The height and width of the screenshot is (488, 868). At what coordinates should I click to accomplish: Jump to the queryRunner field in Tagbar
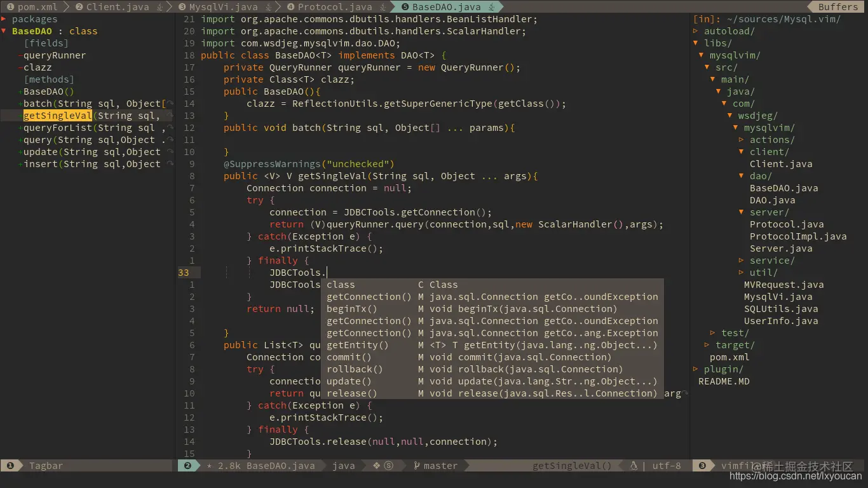55,55
